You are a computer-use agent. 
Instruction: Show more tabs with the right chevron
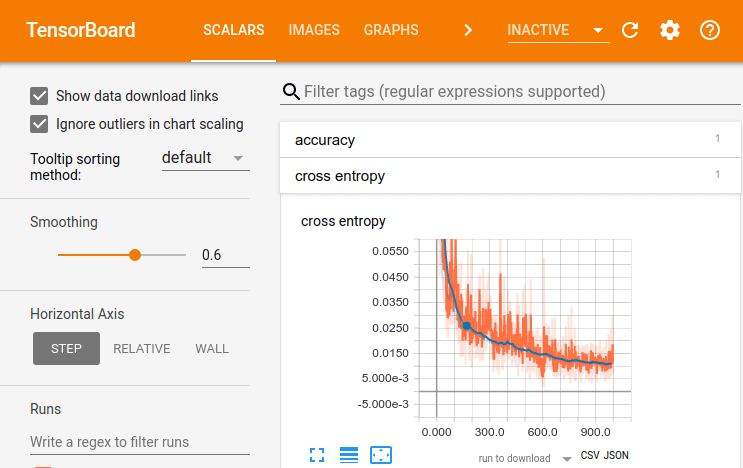(x=468, y=30)
